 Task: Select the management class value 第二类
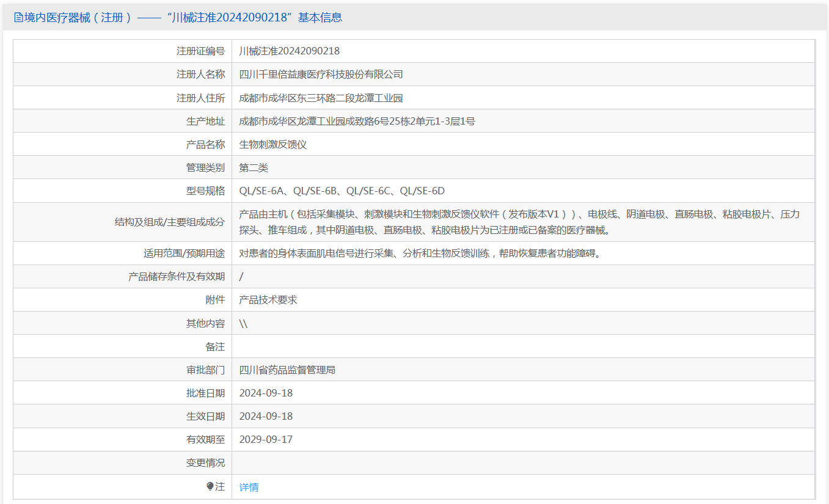[254, 167]
